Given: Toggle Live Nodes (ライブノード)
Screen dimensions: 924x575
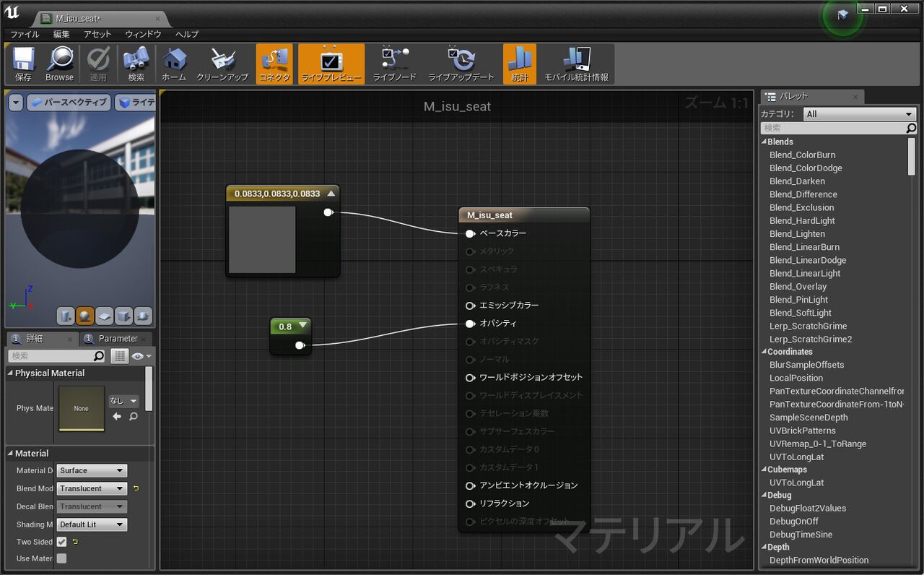Looking at the screenshot, I should (394, 64).
